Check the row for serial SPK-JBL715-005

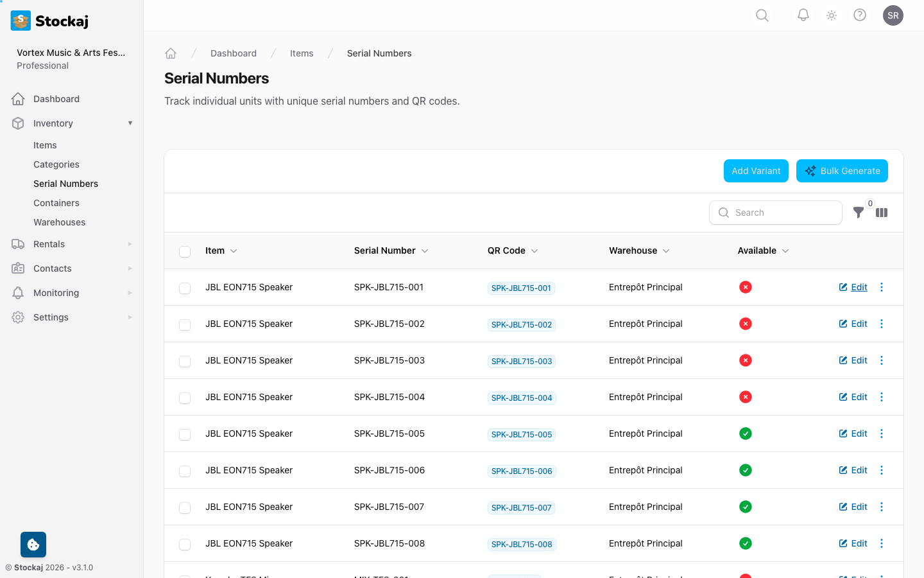185,434
